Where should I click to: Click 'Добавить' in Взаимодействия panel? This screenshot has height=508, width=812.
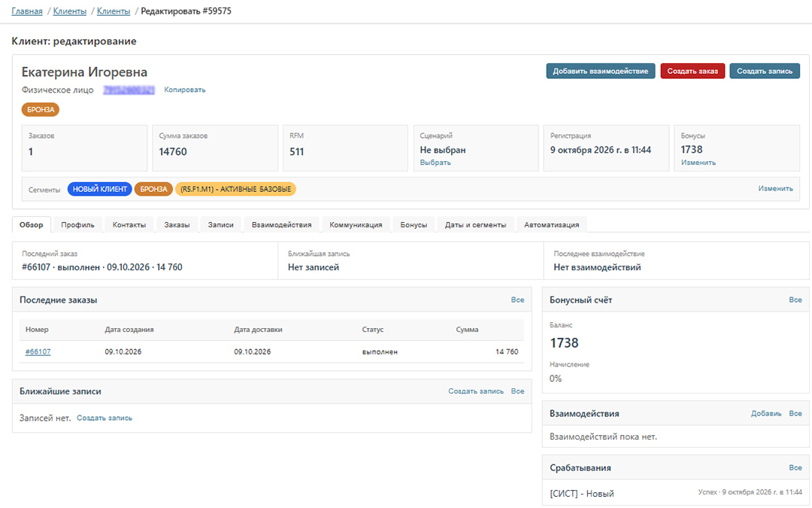point(766,413)
